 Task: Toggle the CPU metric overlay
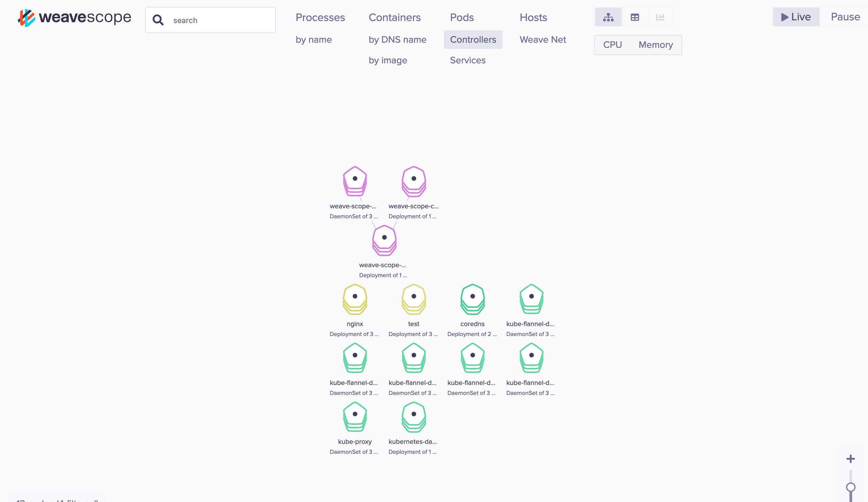[612, 45]
